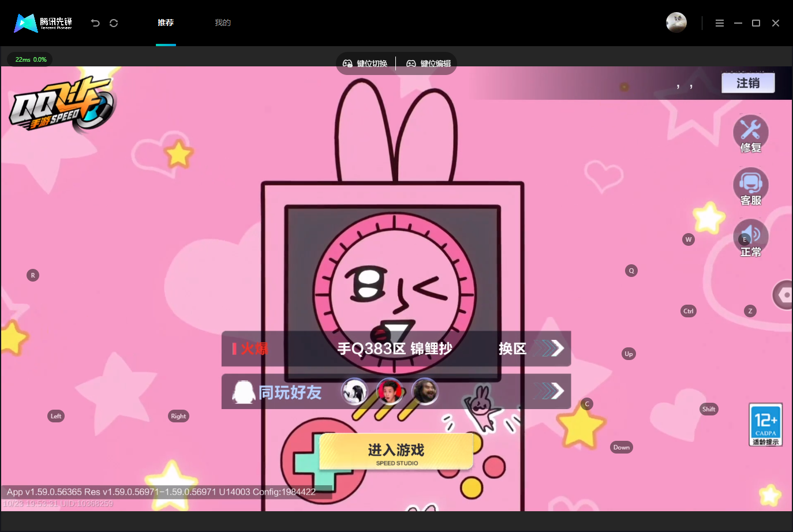
Task: Click the R key mapping marker
Action: [33, 275]
